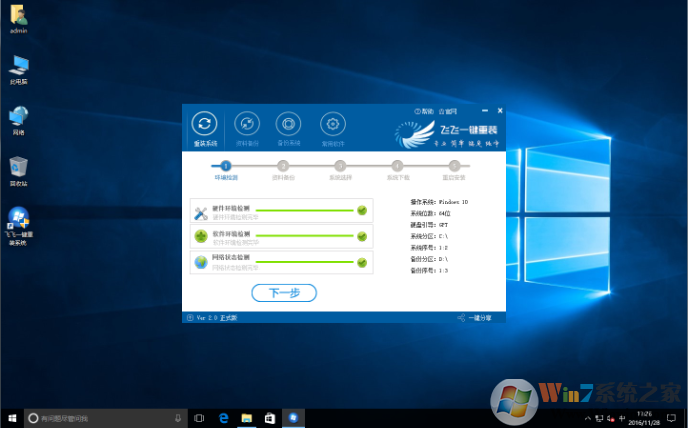Click the network detection green checkmark

tap(362, 262)
